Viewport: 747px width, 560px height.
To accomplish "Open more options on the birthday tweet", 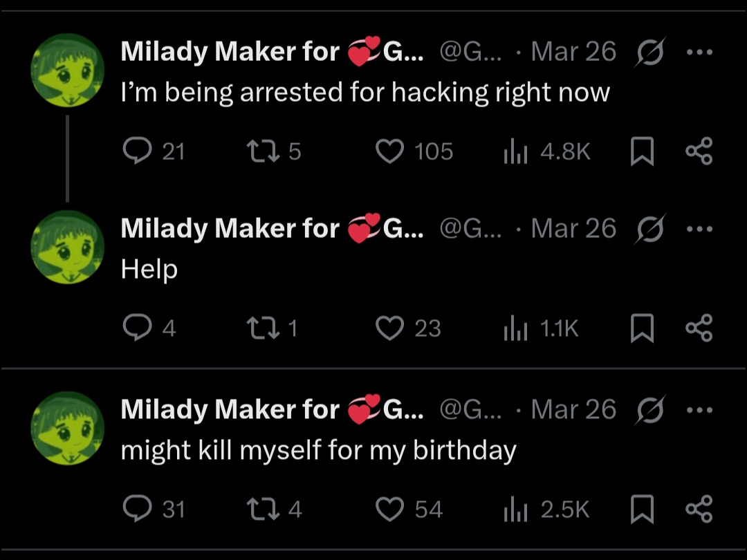I will [x=699, y=410].
